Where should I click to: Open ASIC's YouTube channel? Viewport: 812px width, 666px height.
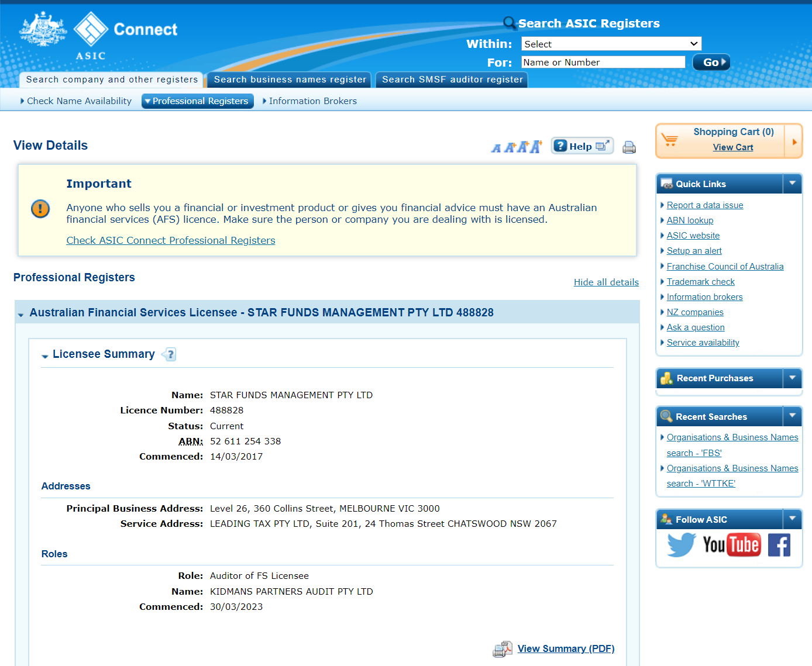point(732,545)
